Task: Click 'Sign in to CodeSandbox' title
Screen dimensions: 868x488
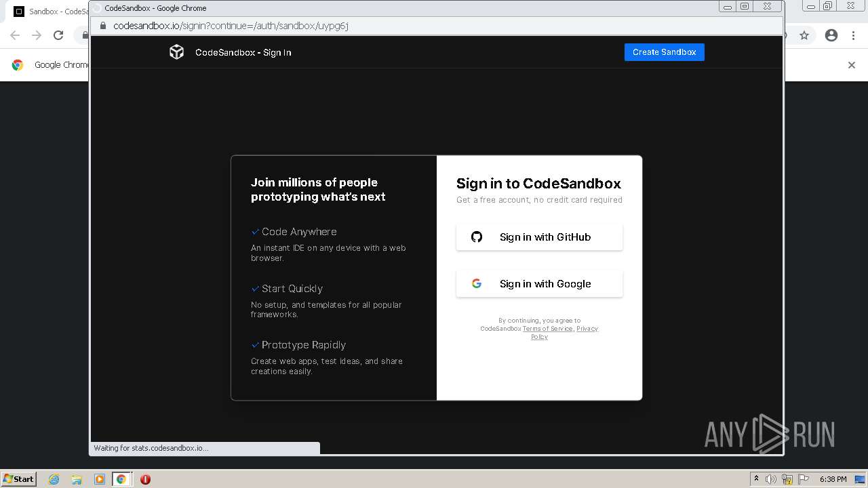Action: pyautogui.click(x=538, y=184)
